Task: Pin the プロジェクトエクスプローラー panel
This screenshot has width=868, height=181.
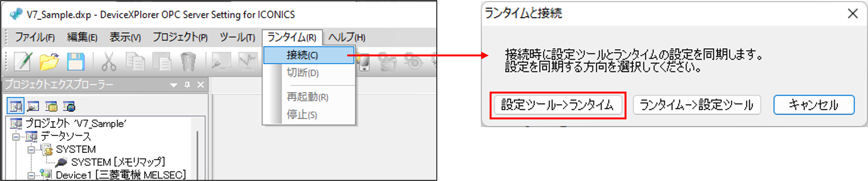Action: (187, 85)
